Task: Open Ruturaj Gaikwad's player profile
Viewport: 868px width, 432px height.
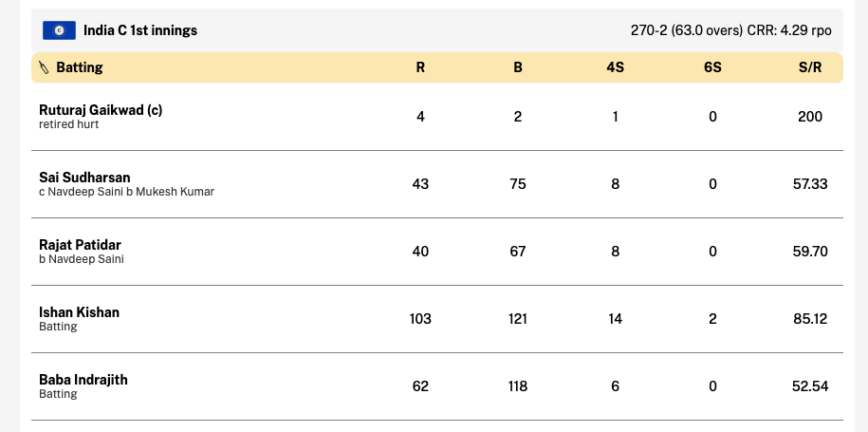Action: [x=101, y=110]
